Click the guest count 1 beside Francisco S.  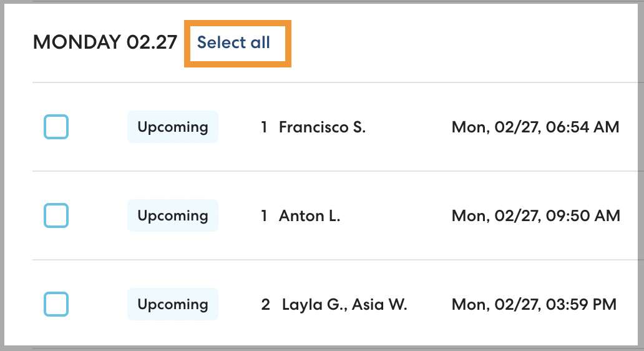(265, 127)
